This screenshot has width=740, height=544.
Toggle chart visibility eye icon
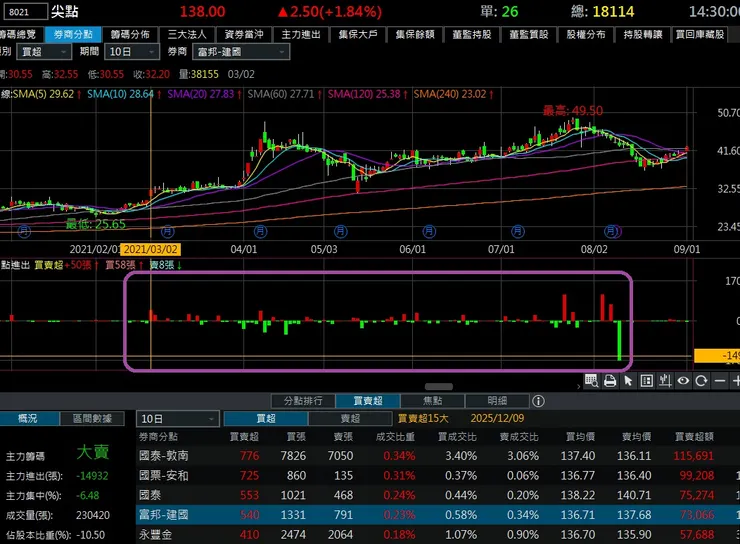(683, 380)
